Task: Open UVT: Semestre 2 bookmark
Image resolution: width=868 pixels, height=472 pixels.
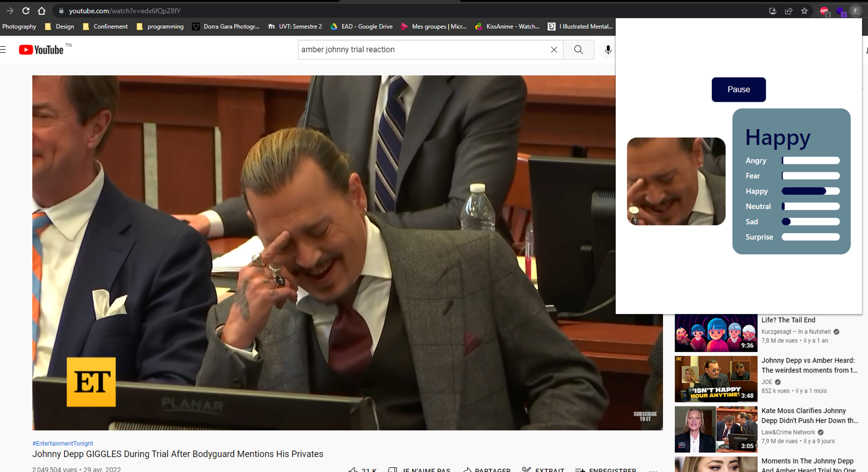Action: point(295,26)
